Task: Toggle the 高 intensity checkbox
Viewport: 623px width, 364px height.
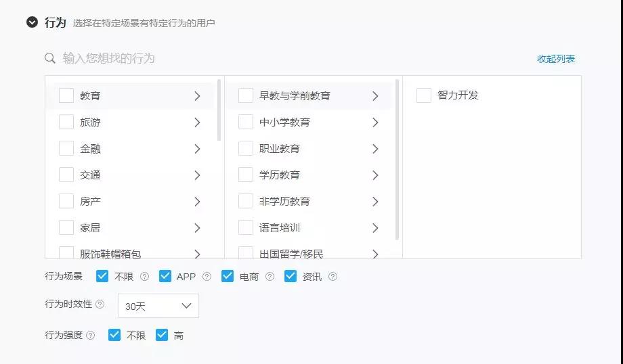Action: pyautogui.click(x=162, y=335)
